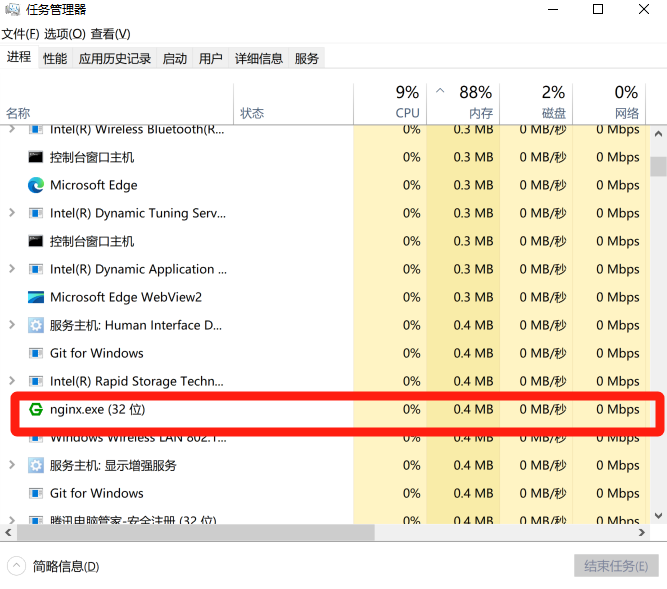Open the 选项(O) menu
Screen dimensions: 667x589
coord(65,34)
